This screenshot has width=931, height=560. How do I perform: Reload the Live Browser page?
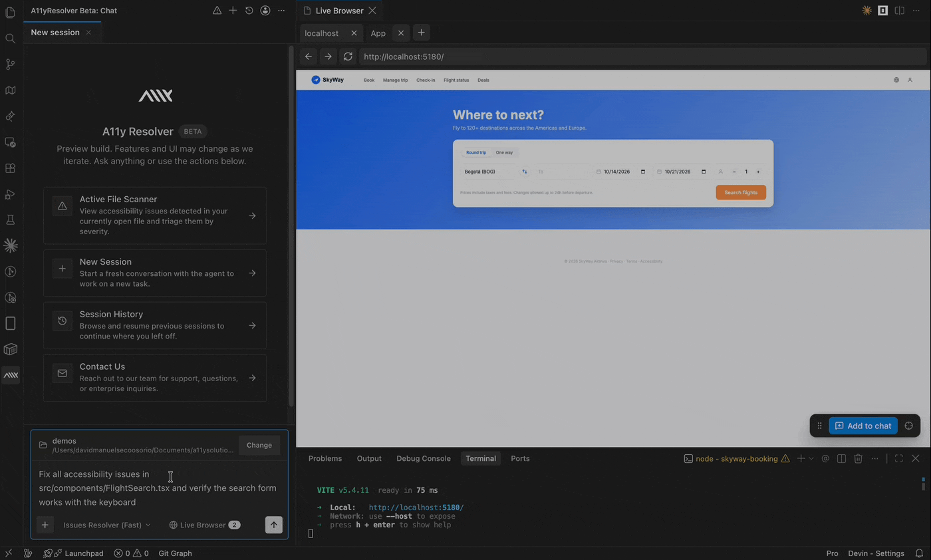pyautogui.click(x=348, y=57)
